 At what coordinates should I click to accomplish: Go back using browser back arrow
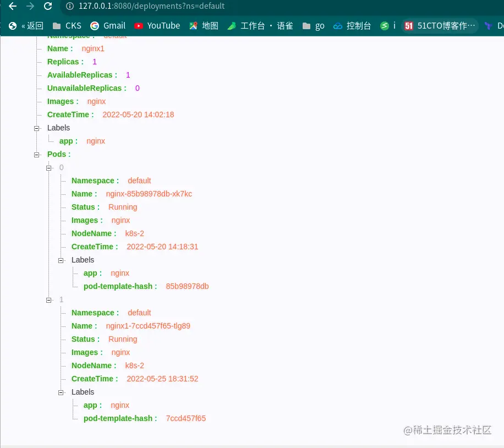pyautogui.click(x=13, y=6)
